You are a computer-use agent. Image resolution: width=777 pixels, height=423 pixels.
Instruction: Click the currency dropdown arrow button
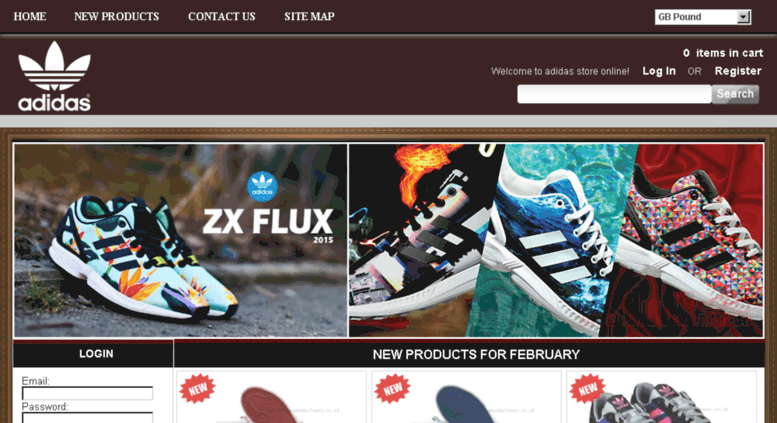coord(743,17)
